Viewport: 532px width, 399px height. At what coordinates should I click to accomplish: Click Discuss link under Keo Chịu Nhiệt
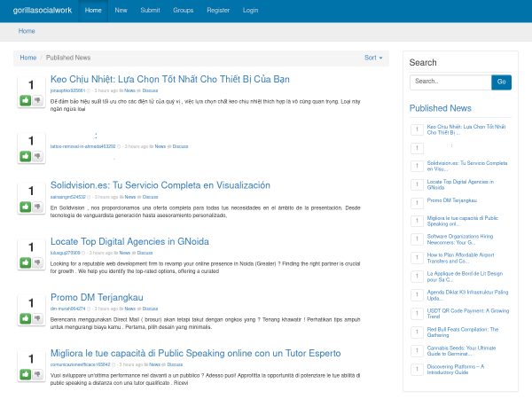150,90
